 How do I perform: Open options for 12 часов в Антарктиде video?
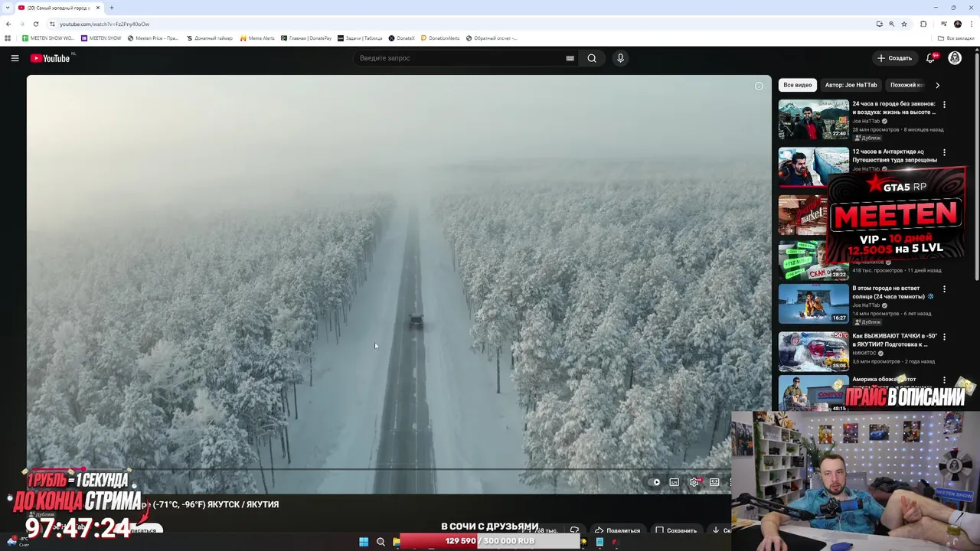click(x=944, y=152)
